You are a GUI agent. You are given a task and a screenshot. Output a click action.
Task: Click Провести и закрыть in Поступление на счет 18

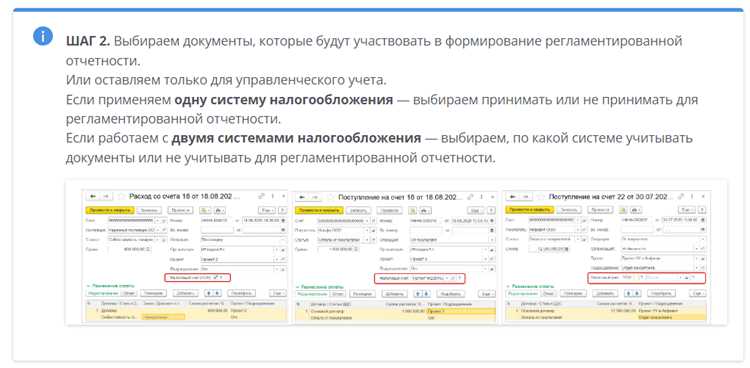(320, 211)
